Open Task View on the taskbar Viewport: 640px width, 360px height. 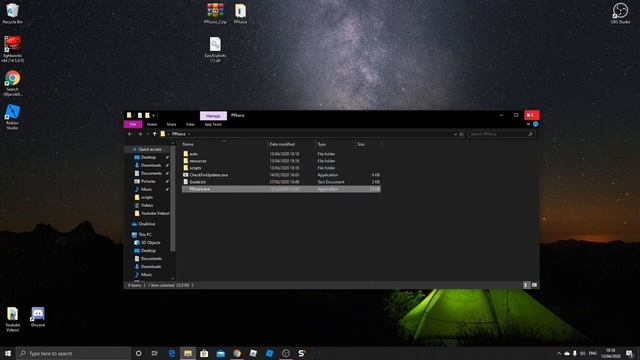(x=155, y=353)
